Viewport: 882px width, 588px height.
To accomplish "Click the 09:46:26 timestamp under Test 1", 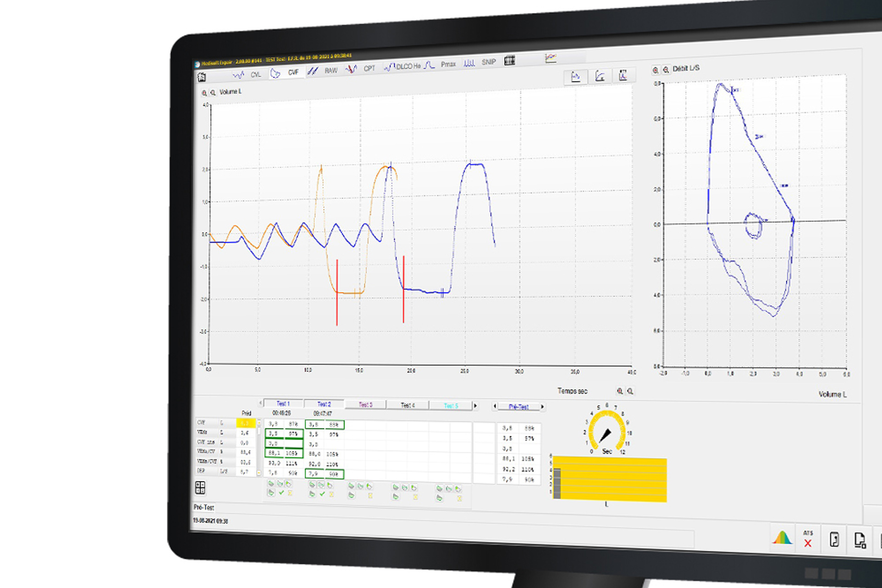I will tap(282, 413).
